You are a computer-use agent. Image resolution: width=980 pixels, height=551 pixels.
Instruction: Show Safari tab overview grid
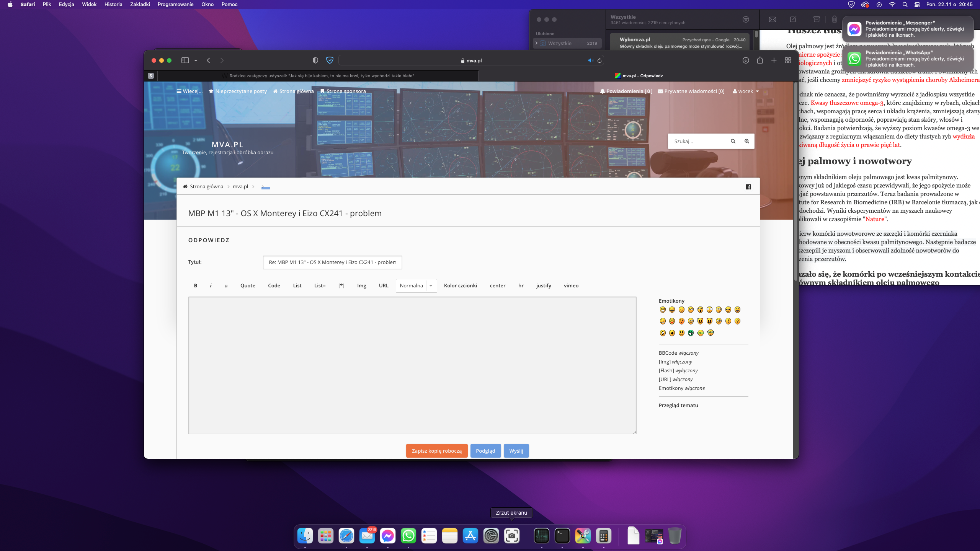tap(788, 60)
